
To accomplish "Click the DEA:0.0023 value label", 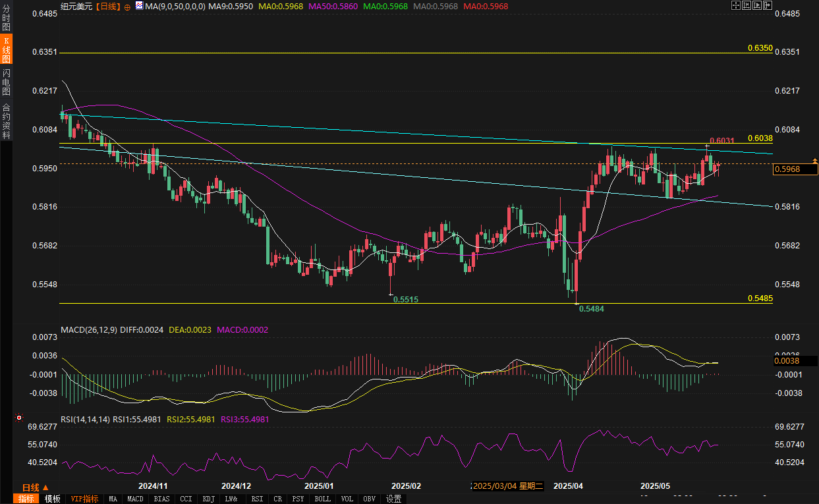I will [x=189, y=329].
